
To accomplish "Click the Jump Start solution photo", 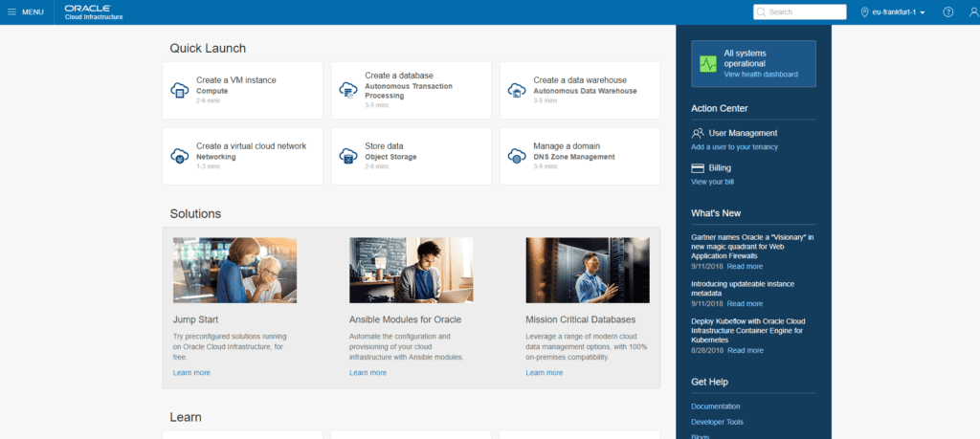I will [235, 271].
